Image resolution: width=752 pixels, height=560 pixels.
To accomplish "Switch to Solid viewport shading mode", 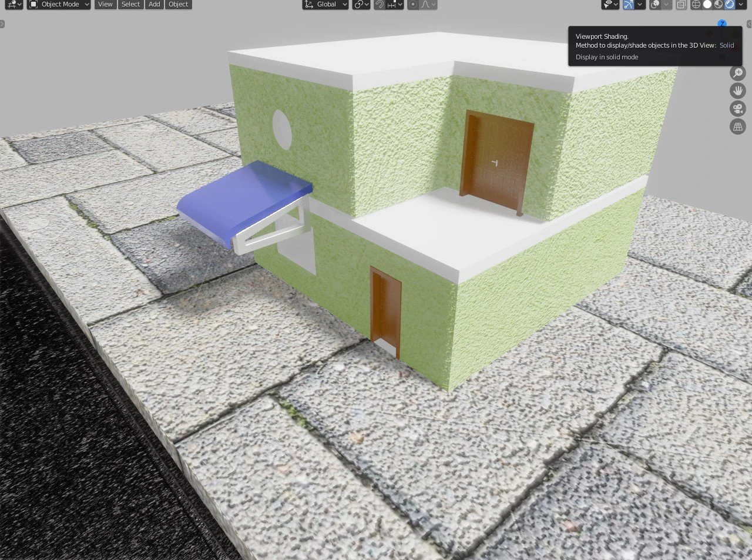I will tap(707, 5).
